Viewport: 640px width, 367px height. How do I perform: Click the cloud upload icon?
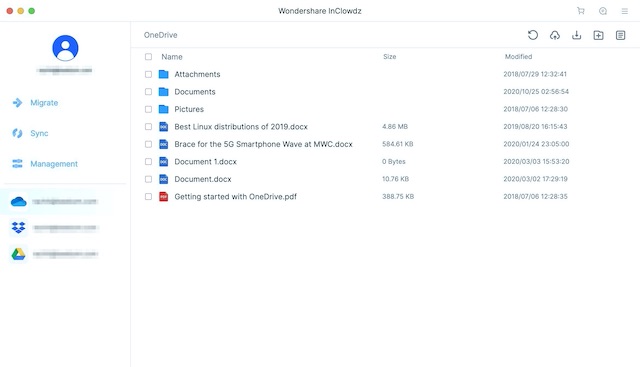click(555, 35)
